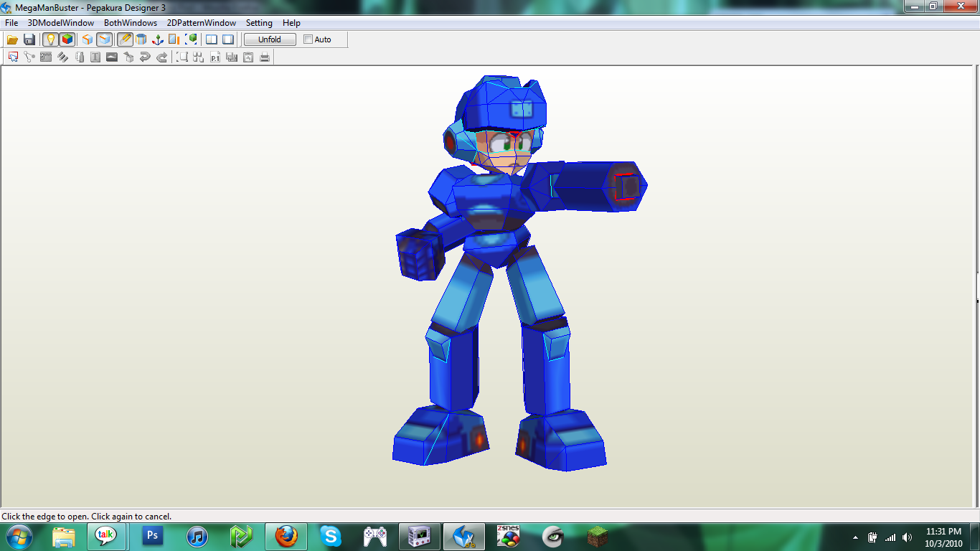Select the texture display light bulb icon

[x=49, y=39]
